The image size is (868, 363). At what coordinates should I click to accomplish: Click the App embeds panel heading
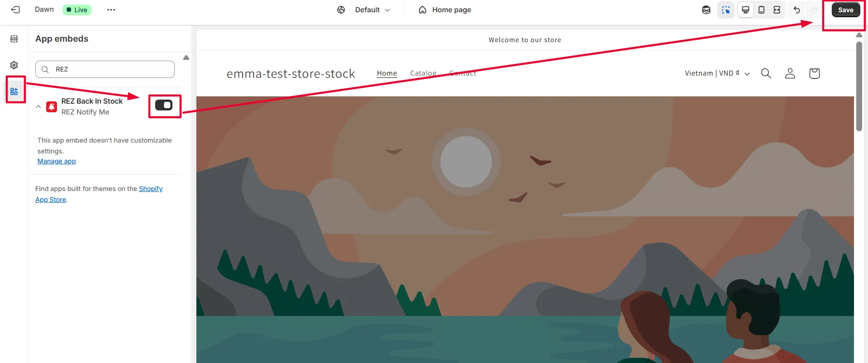[62, 39]
